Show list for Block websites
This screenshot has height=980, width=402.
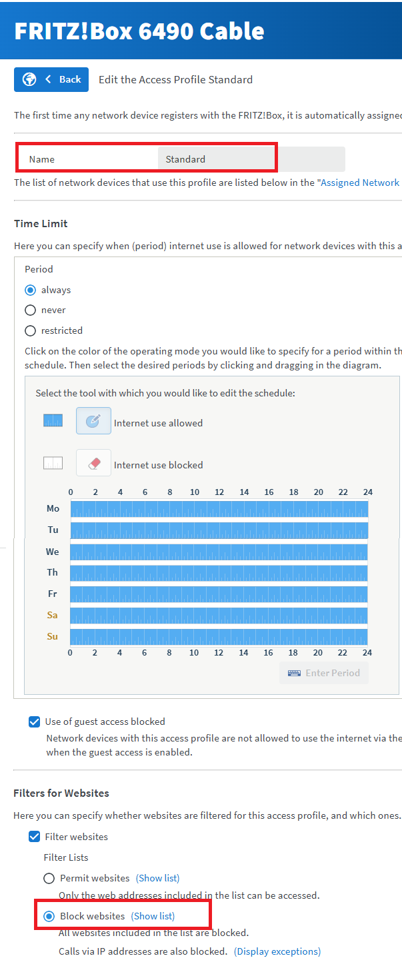pos(153,916)
